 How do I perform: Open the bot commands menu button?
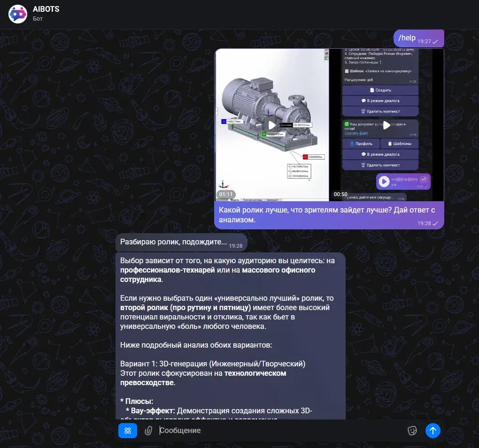click(x=127, y=431)
